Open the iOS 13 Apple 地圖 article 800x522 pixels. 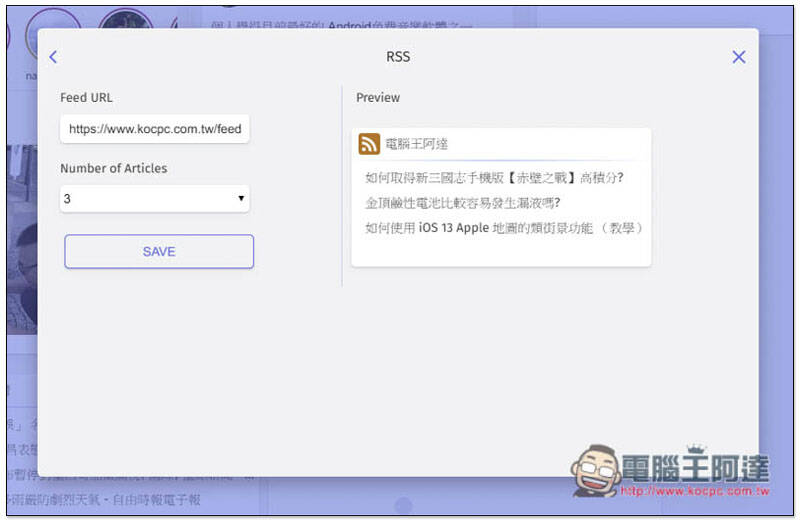(x=504, y=228)
